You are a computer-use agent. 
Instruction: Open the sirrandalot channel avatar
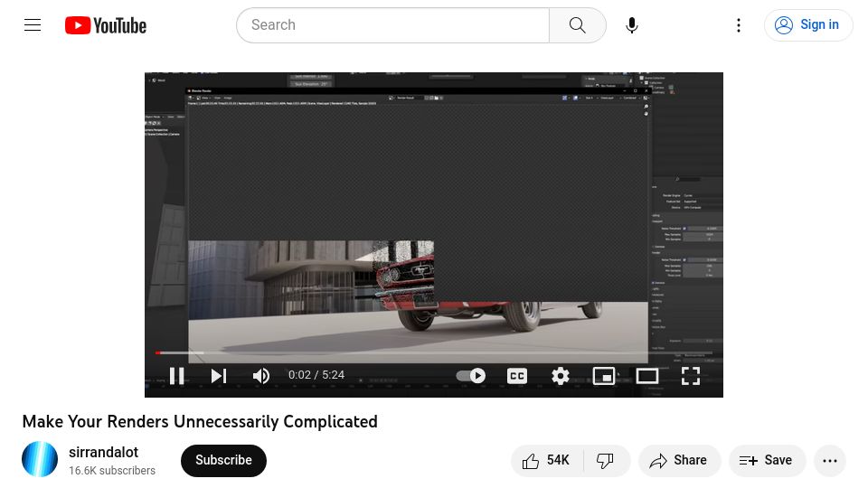pos(40,459)
